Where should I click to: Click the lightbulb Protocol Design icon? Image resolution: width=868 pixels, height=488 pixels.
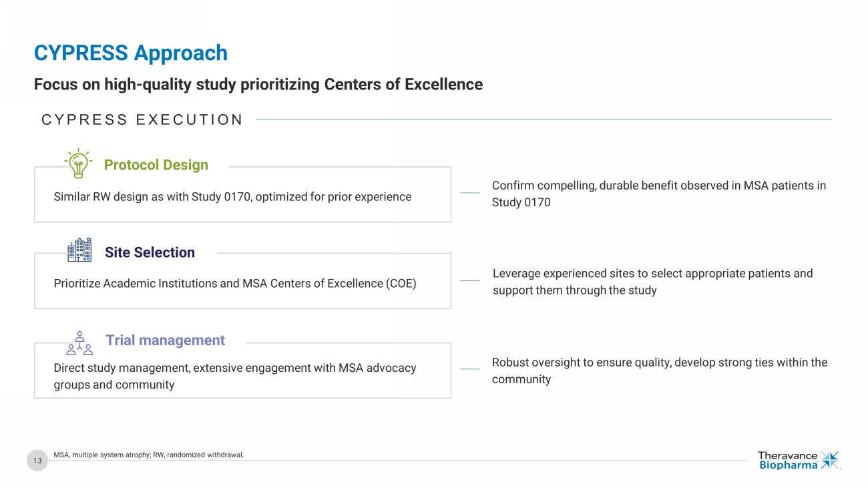78,164
